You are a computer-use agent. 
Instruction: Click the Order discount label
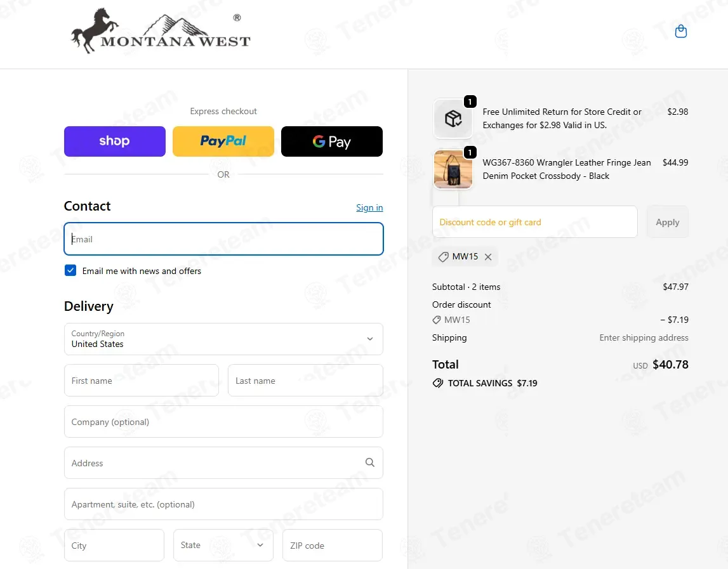[x=461, y=304]
